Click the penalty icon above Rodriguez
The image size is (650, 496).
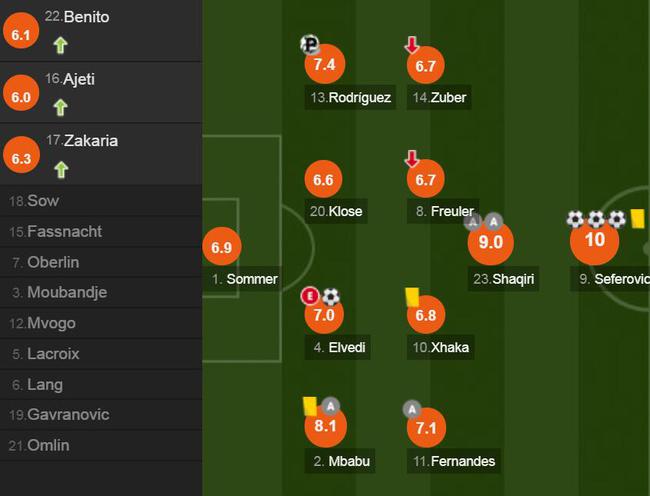(x=309, y=44)
